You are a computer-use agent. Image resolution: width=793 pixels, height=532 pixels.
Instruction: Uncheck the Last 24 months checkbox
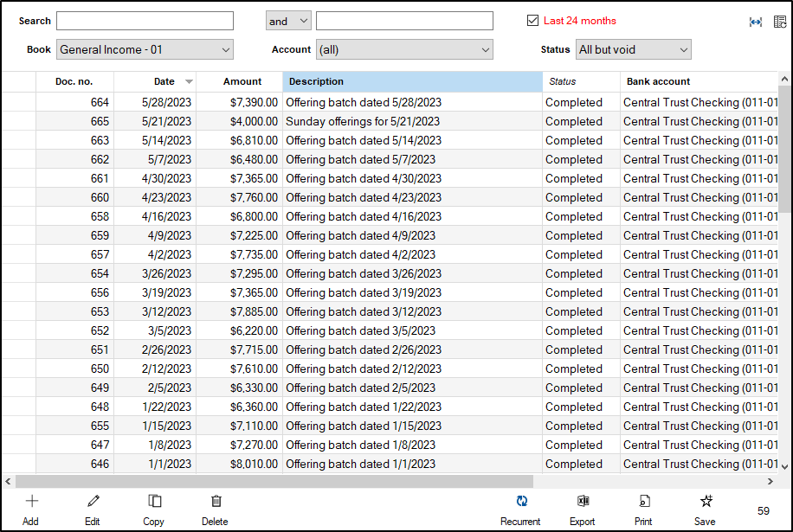532,21
